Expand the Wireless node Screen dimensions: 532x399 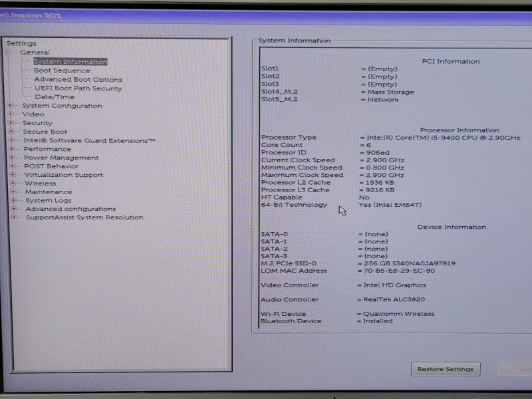(13, 184)
